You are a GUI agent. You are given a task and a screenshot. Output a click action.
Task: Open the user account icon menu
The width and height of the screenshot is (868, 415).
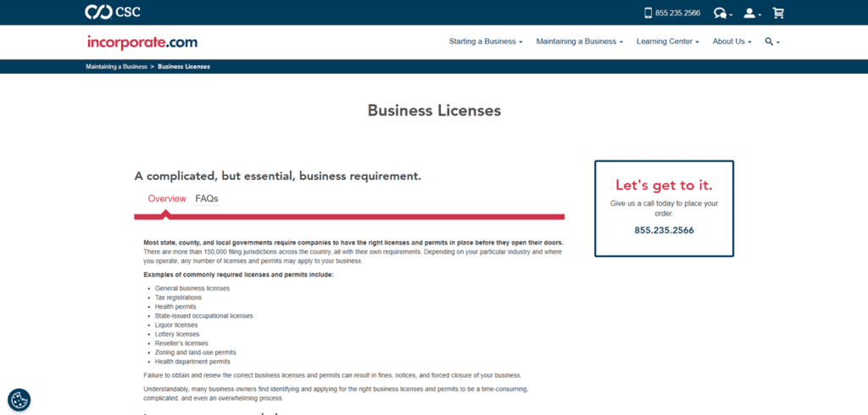(x=753, y=14)
